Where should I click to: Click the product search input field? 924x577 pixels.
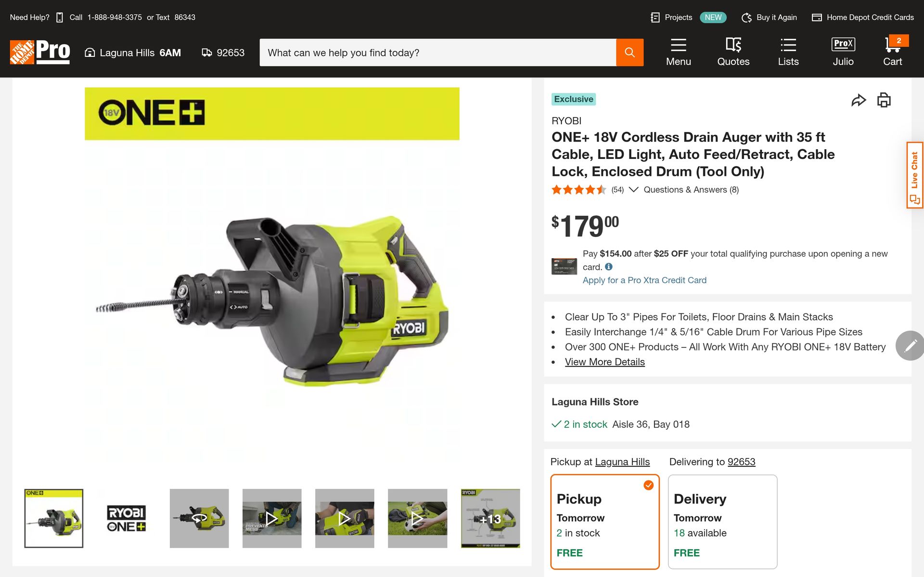(x=437, y=52)
